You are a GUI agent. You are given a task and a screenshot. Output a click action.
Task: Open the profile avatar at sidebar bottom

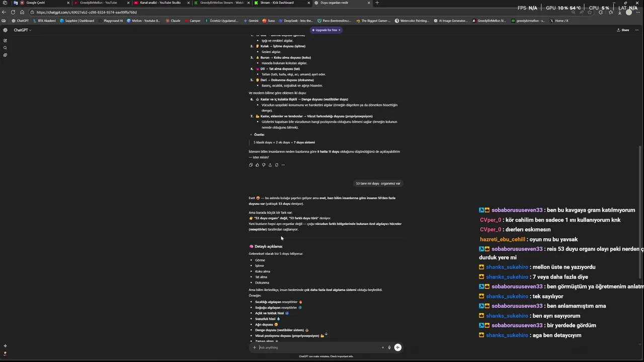(5, 353)
